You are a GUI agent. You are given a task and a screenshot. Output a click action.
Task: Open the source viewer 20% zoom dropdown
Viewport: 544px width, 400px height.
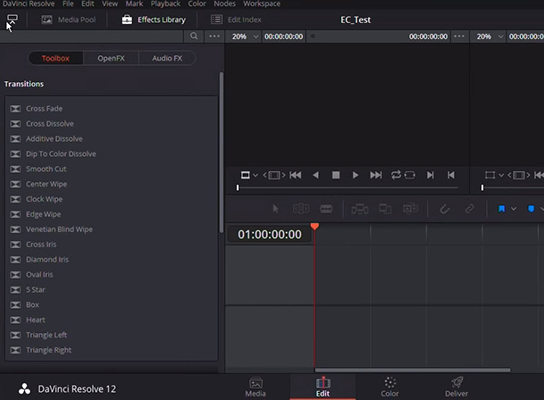[x=245, y=36]
